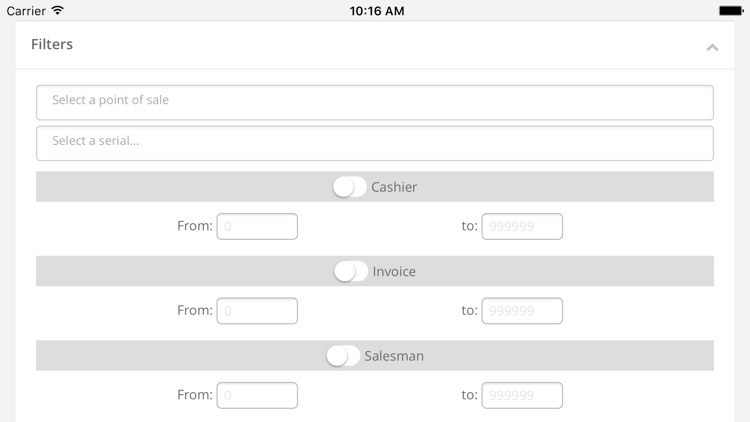Tap the Filters panel header title
This screenshot has width=750, height=422.
pos(52,45)
